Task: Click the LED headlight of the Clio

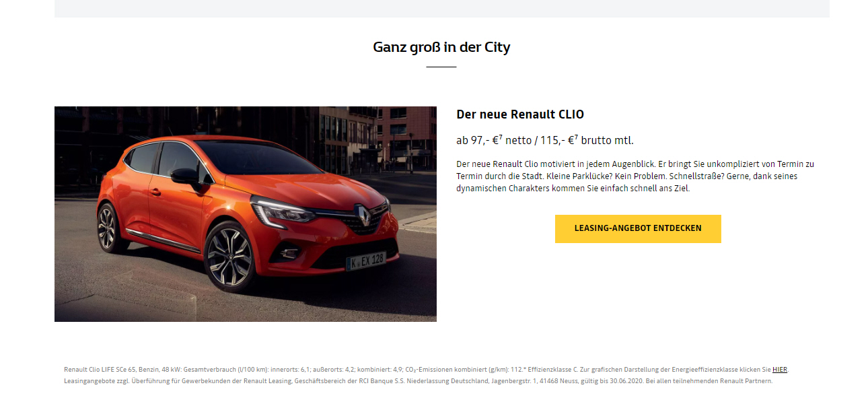Action: click(x=279, y=211)
